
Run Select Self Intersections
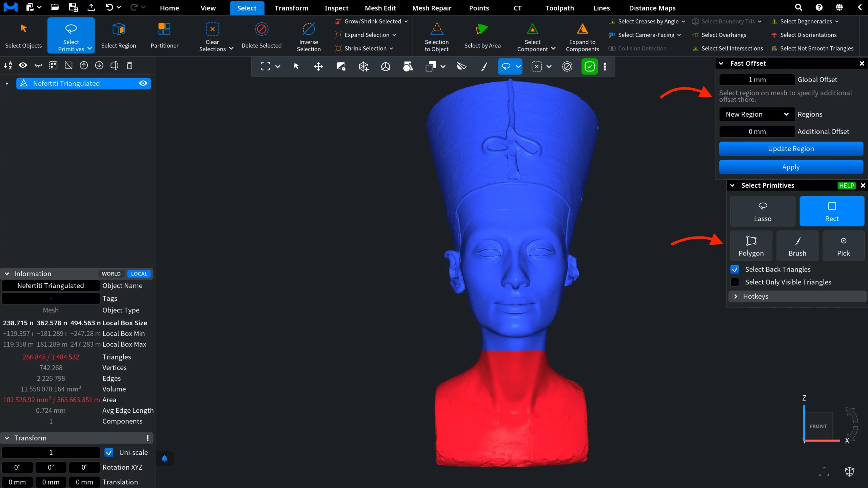(x=728, y=48)
